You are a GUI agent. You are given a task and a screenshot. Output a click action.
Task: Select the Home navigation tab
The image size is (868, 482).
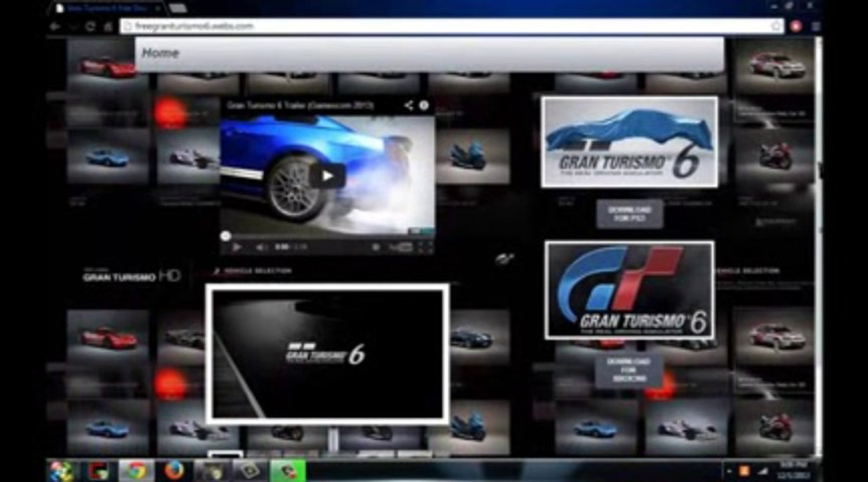point(160,53)
